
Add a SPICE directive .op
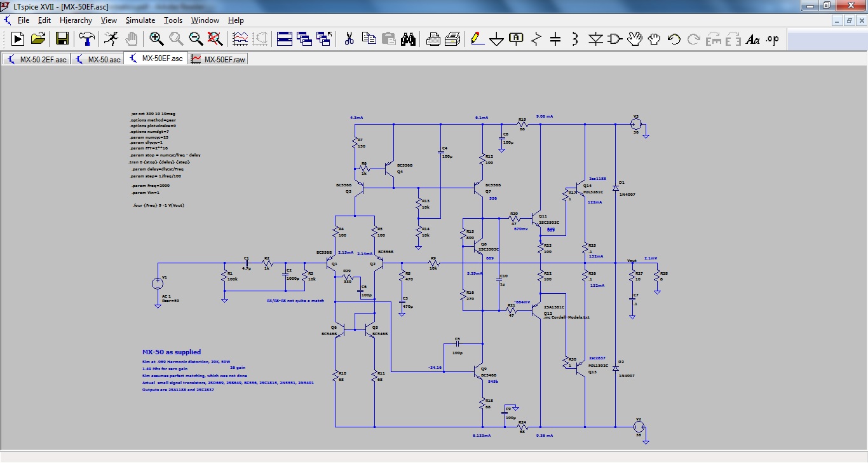coord(773,39)
